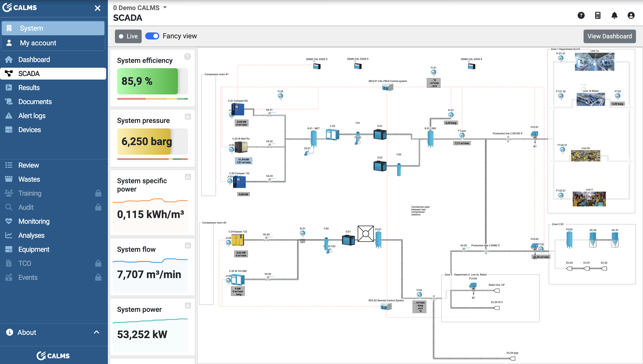The image size is (643, 364).
Task: Toggle the Live mode button
Action: [128, 36]
